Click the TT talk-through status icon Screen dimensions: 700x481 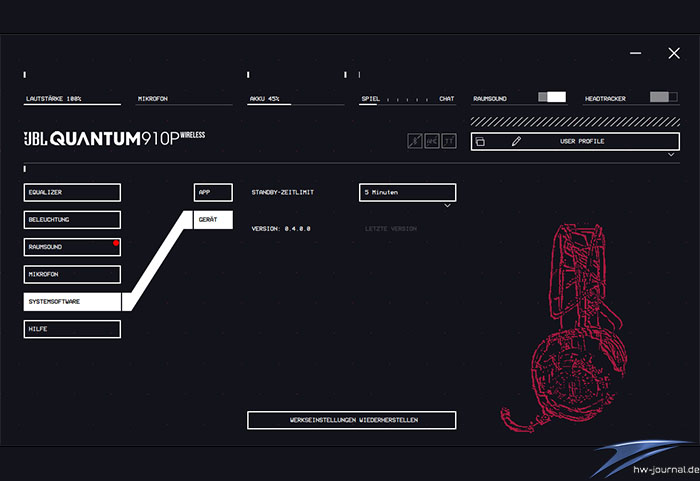pos(449,141)
